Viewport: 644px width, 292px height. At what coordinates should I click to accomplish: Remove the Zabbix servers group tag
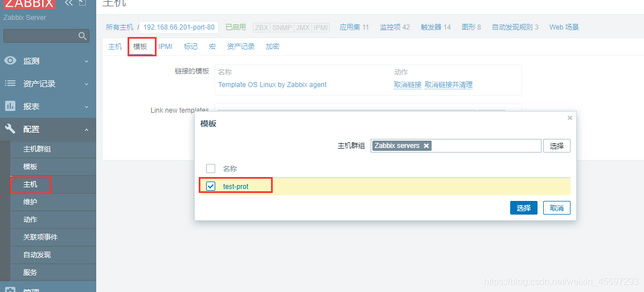click(426, 146)
